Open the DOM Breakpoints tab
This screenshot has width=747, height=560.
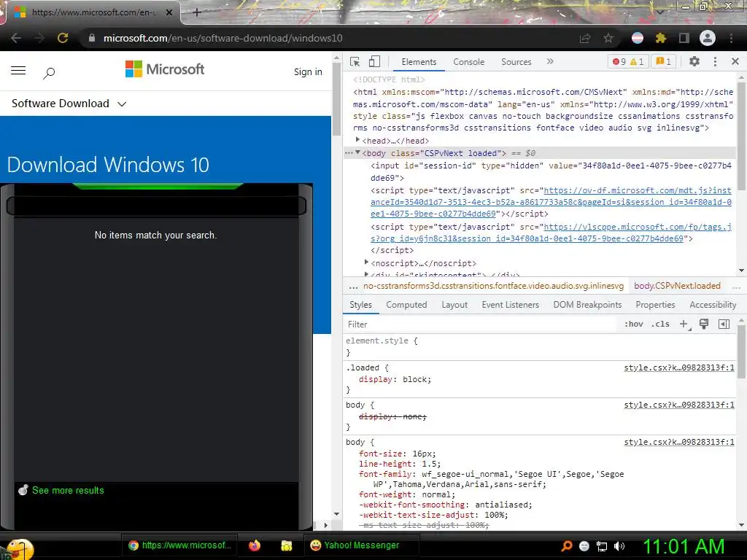coord(587,305)
